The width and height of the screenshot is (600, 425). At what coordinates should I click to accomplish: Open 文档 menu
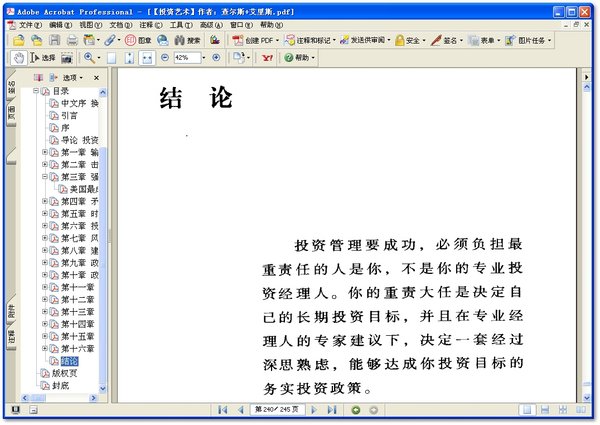pos(121,25)
